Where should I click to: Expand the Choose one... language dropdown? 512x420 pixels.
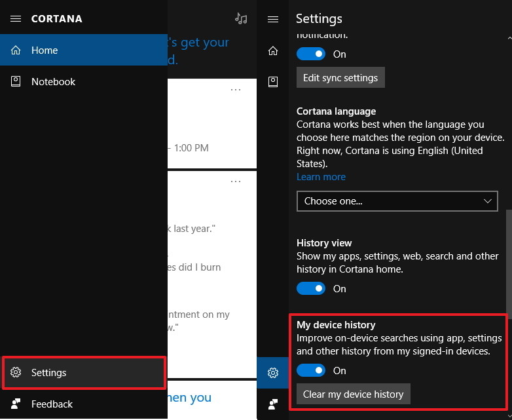tap(397, 201)
